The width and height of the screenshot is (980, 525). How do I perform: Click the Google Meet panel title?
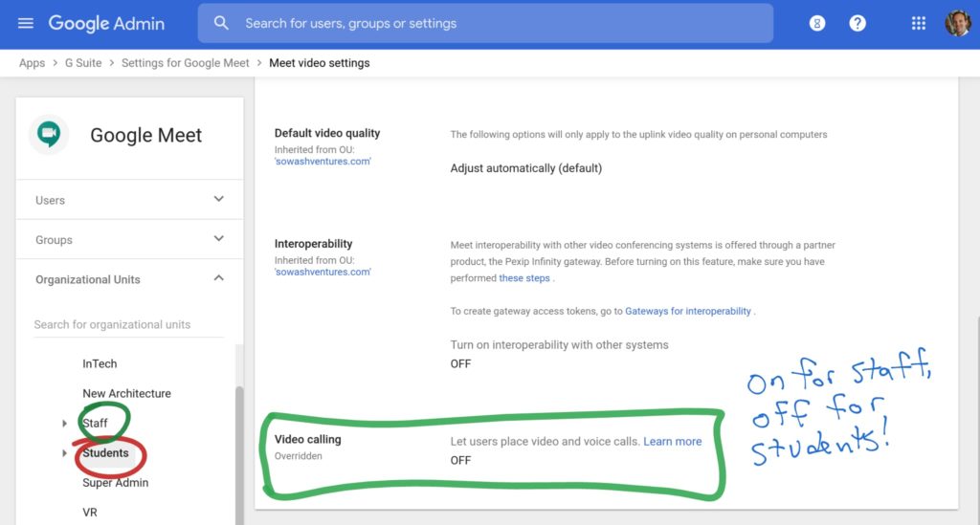pos(145,135)
